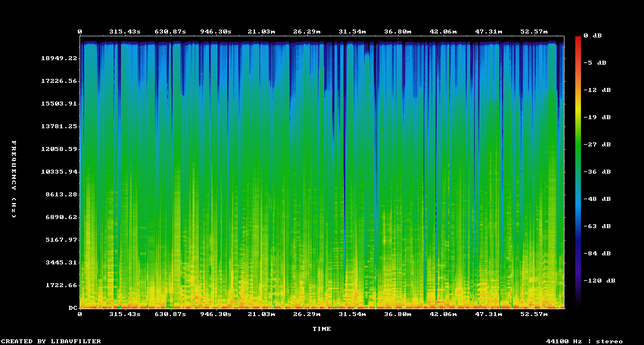Click the 315.43s marker on top time axis

click(124, 32)
